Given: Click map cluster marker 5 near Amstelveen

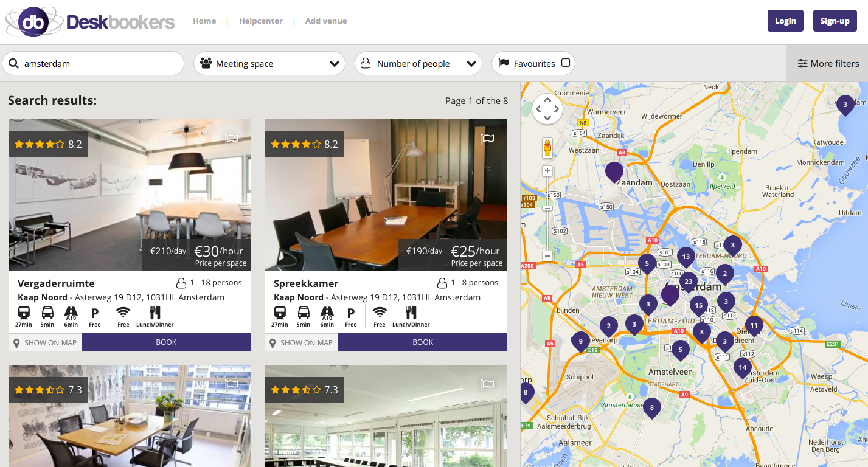Looking at the screenshot, I should (680, 350).
